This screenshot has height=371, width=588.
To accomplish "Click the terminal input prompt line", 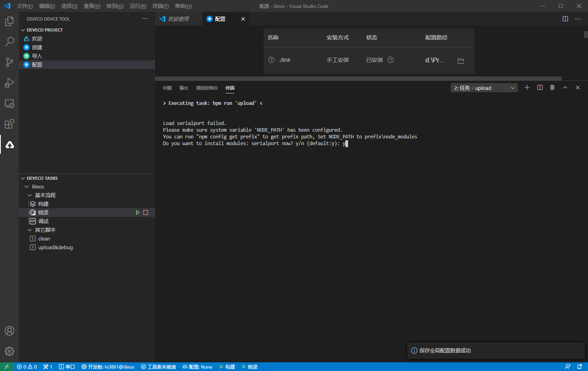I will point(255,144).
